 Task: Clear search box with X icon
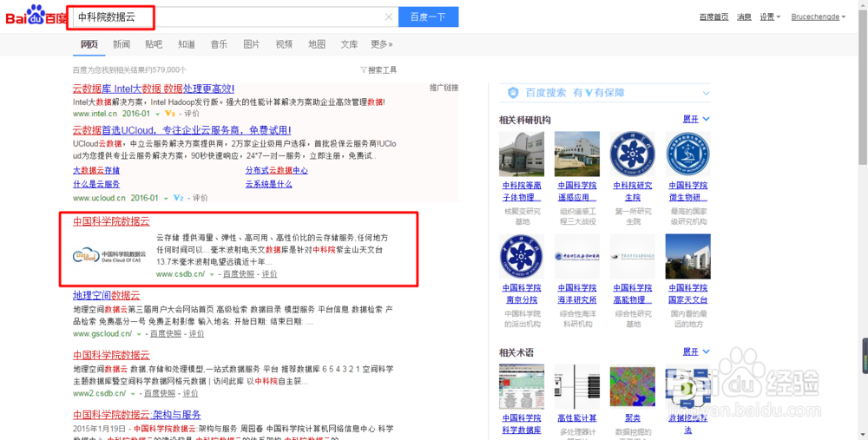[x=389, y=17]
